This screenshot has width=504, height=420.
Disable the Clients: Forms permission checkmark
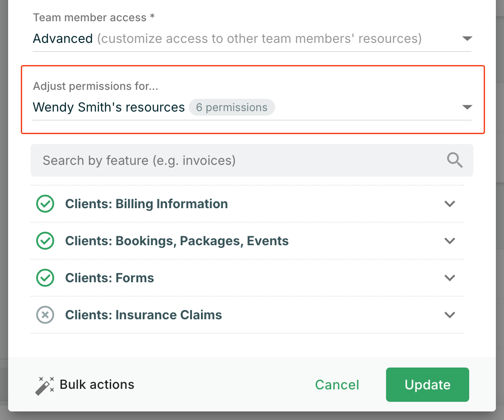(45, 278)
